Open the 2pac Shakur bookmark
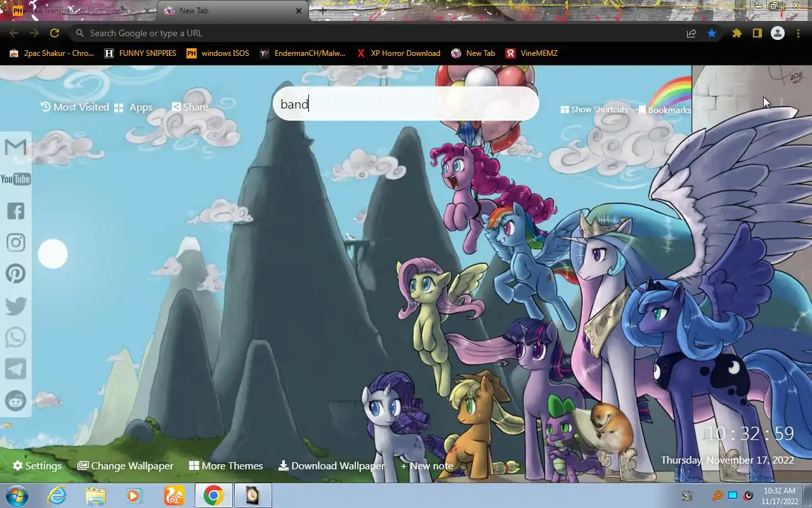Screen dimensions: 812x508 coord(52,53)
